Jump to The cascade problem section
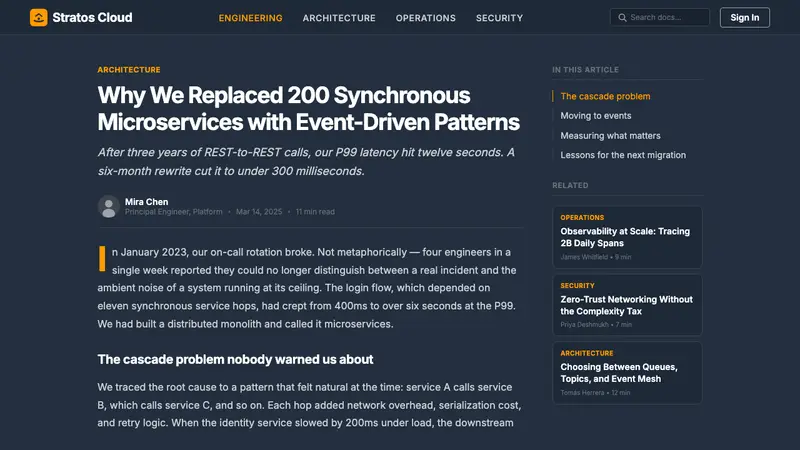800x450 pixels. click(x=605, y=96)
